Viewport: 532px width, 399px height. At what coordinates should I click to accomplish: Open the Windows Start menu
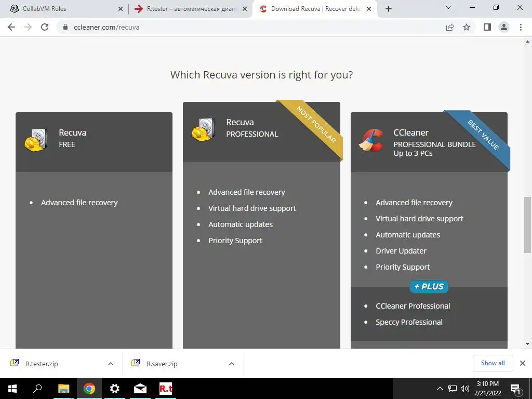[x=12, y=389]
